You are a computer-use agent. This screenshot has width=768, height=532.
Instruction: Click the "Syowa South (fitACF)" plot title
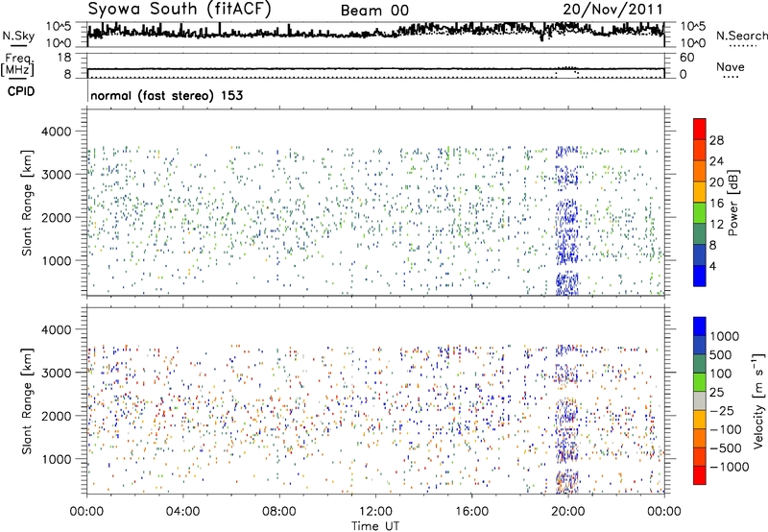[180, 9]
